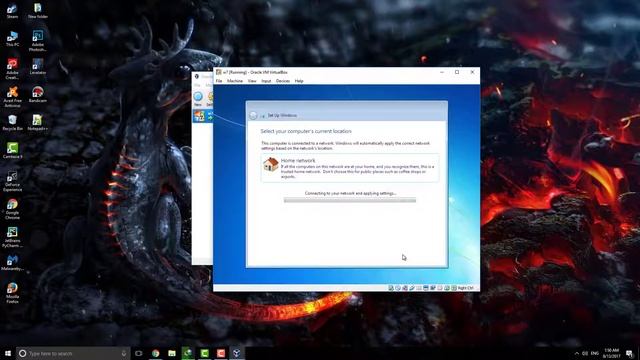
Task: Open the Adobe Creative Cloud desktop shortcut
Action: pos(12,69)
